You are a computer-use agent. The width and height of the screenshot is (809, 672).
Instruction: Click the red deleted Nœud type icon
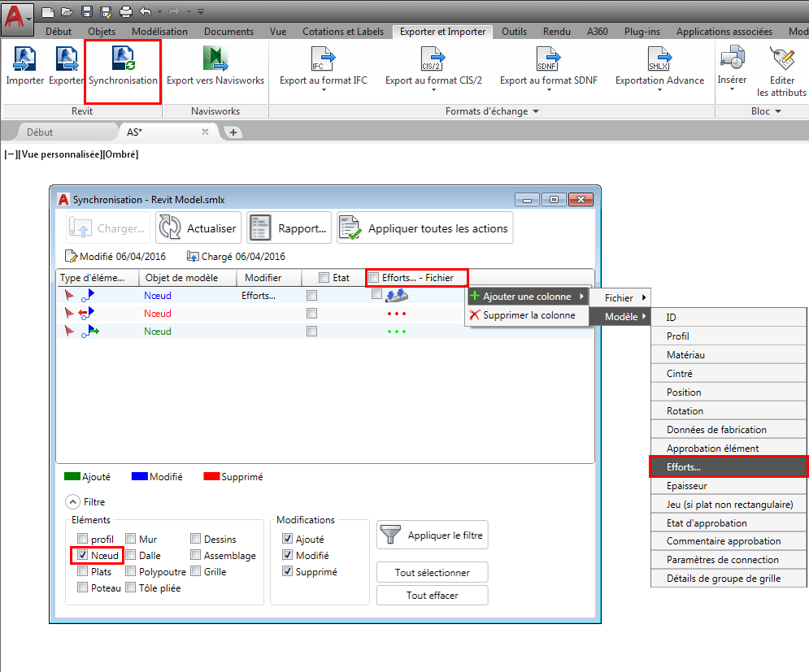tap(86, 313)
